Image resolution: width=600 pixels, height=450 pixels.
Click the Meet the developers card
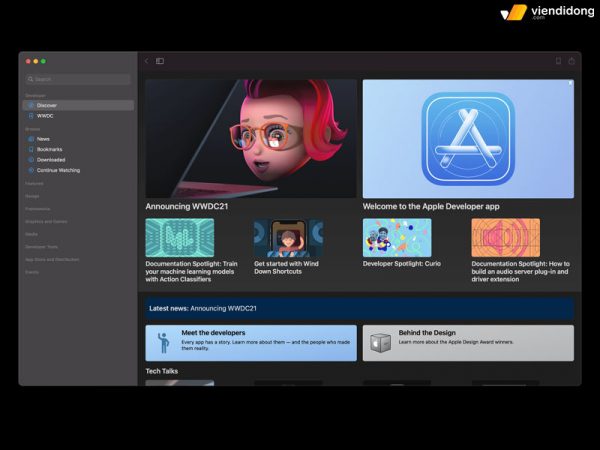pos(251,342)
